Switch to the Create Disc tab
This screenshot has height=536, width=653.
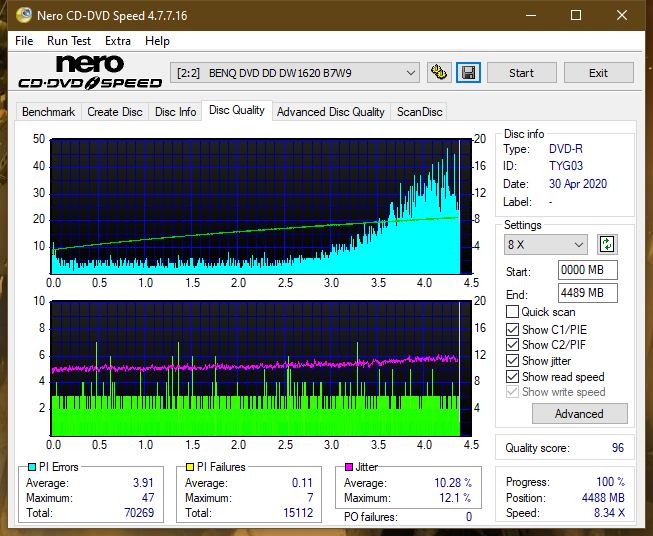pos(115,112)
